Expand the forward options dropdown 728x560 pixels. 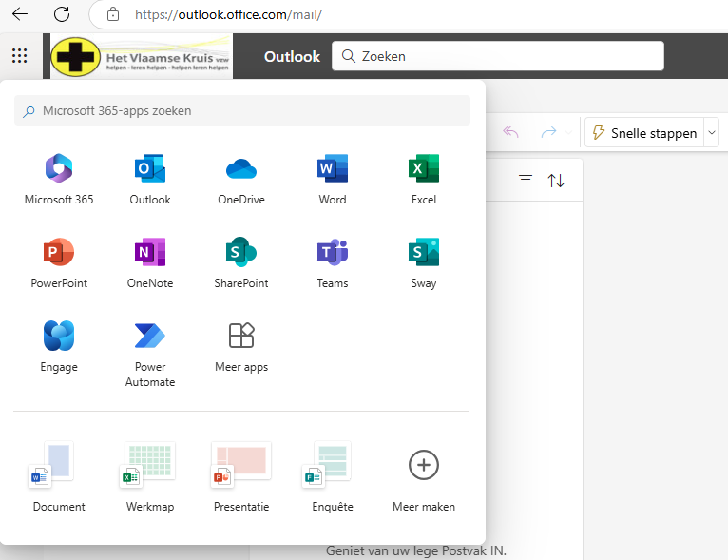(568, 132)
